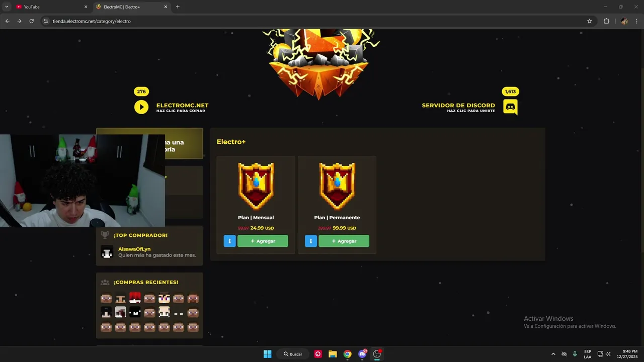Add Plan Mensual to cart with Agregar
Image resolution: width=644 pixels, height=362 pixels.
pyautogui.click(x=263, y=241)
